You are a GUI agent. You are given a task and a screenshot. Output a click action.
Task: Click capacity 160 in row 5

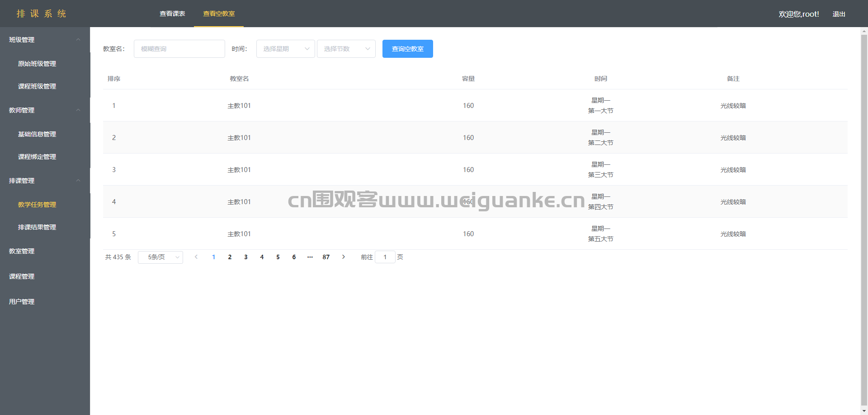pyautogui.click(x=468, y=234)
